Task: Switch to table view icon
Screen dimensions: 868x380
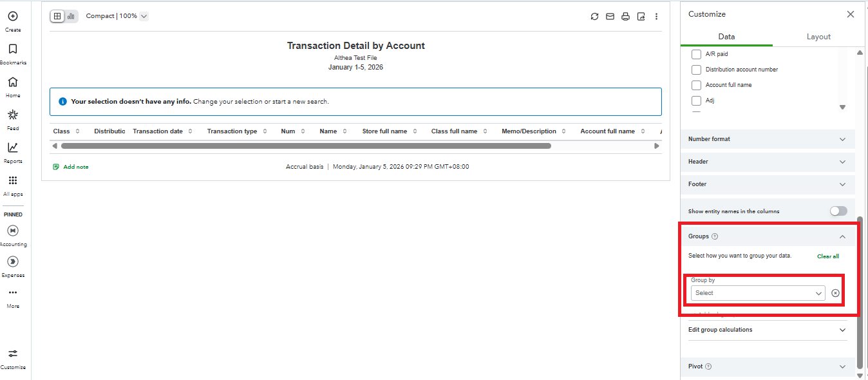Action: pos(57,16)
